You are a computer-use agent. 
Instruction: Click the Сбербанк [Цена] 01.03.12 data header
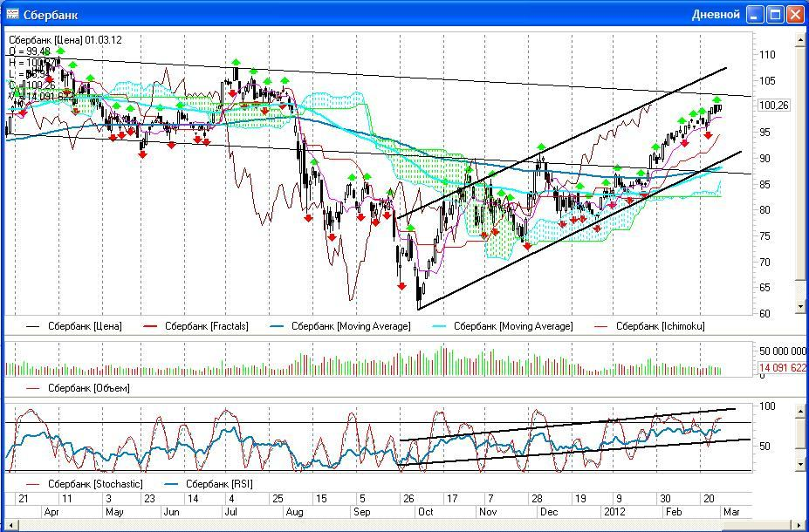65,40
